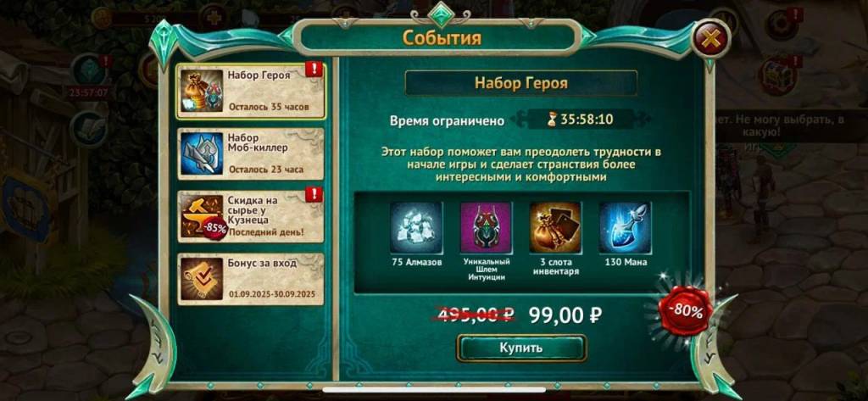
Task: Click the 130 Мана potion icon
Action: pyautogui.click(x=625, y=228)
